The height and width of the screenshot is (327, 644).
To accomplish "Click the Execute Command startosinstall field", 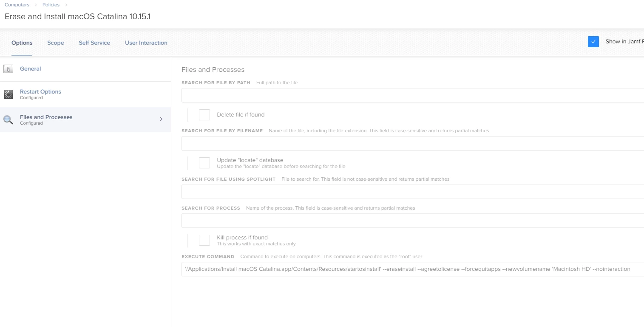I will point(413,269).
